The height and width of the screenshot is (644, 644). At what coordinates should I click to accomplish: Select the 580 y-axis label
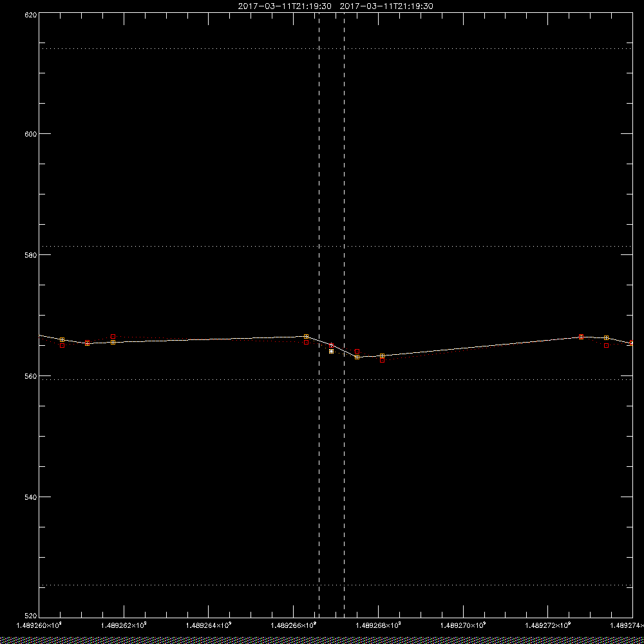coord(31,254)
